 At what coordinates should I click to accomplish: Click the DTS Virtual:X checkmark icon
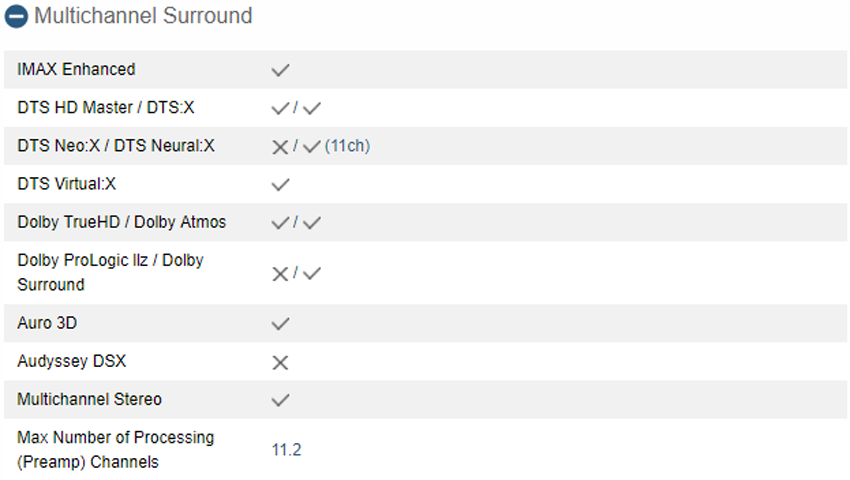point(280,184)
